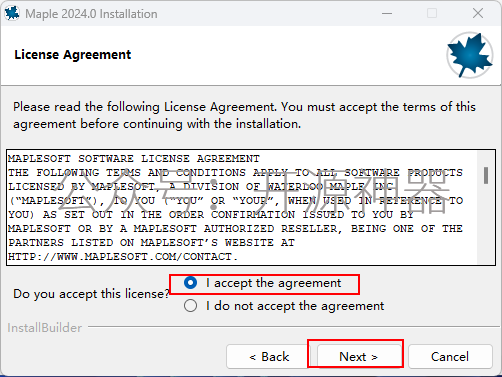Screen dimensions: 502x377
Task: Click the greyed-out maximize window icon
Action: [432, 13]
